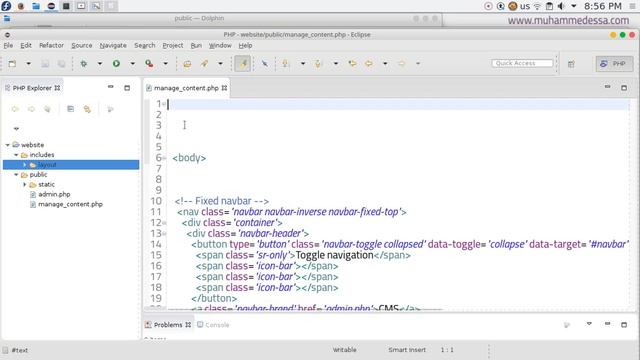Open the Back navigation dropdown arrow
Image resolution: width=640 pixels, height=360 pixels.
point(385,64)
